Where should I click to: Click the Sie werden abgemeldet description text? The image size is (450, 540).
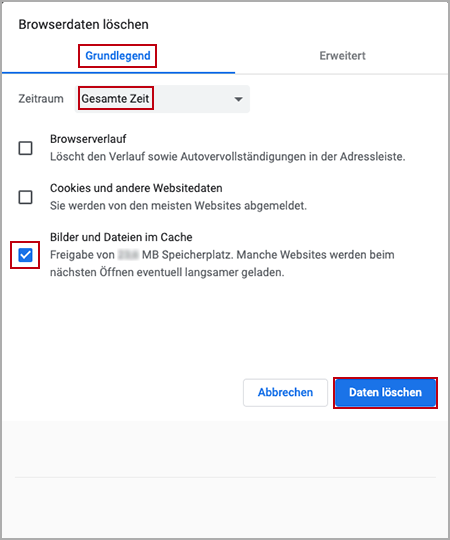coord(178,206)
